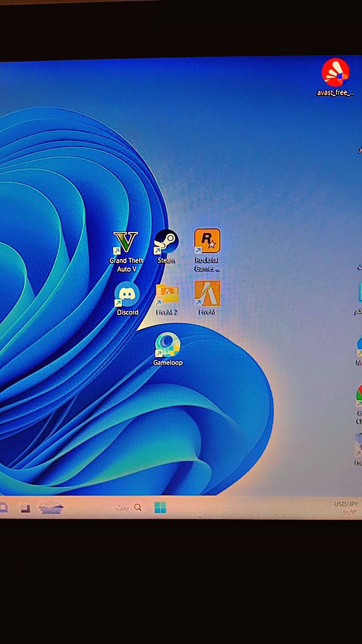Image resolution: width=362 pixels, height=644 pixels.
Task: Click the cut-off icon at taskbar's far left
Action: [x=3, y=508]
